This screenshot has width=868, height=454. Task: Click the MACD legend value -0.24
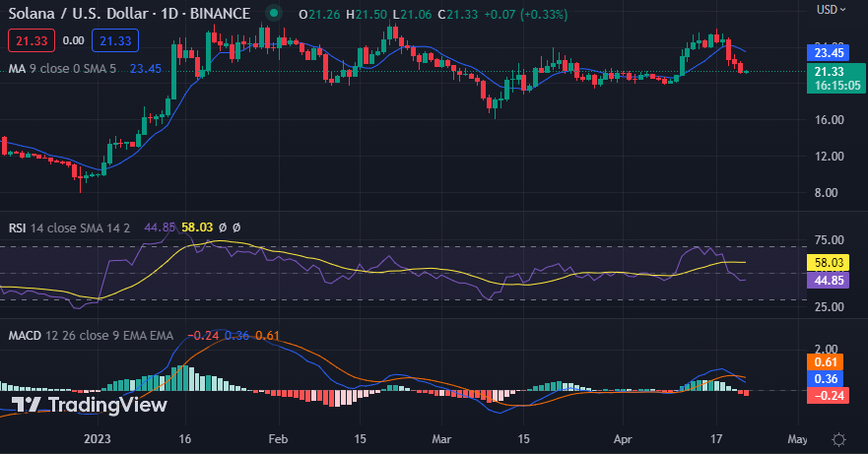203,336
